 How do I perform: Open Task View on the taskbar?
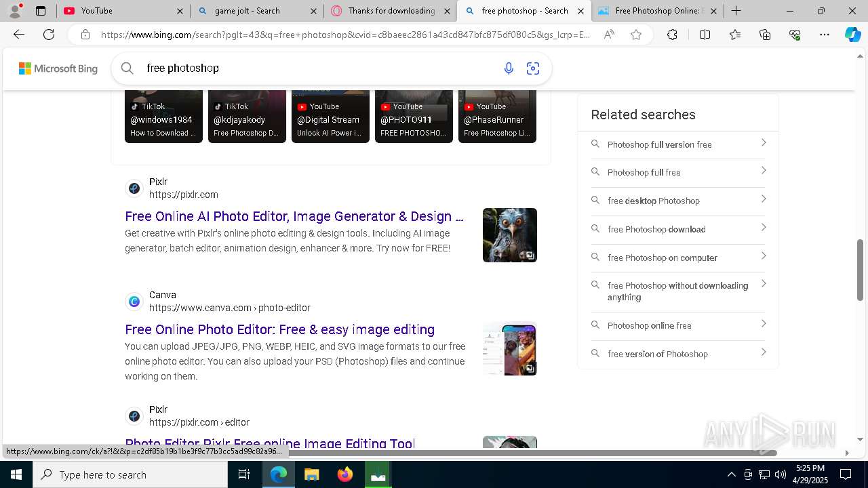244,474
